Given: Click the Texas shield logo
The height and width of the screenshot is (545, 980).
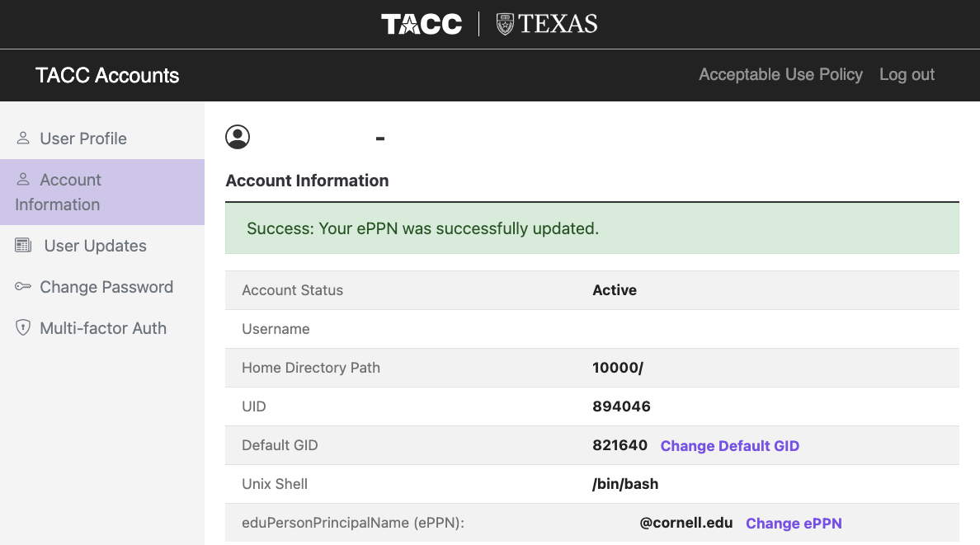Looking at the screenshot, I should pos(505,24).
